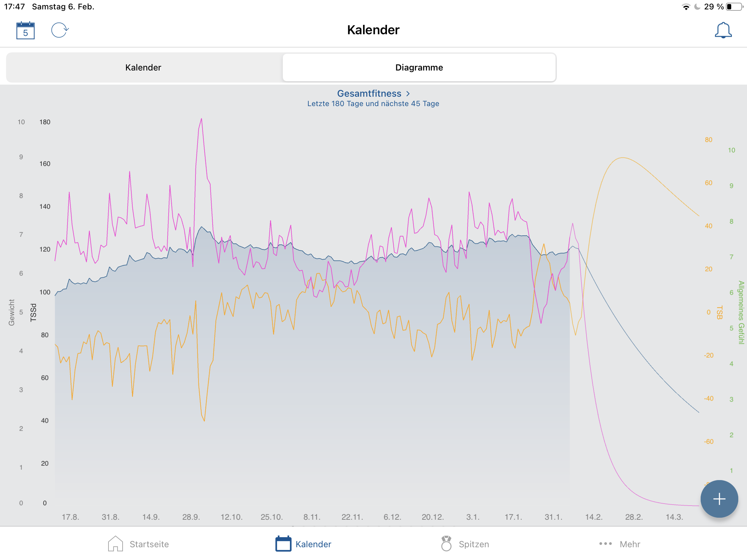
Task: Open the Startseite tab label
Action: (x=149, y=544)
